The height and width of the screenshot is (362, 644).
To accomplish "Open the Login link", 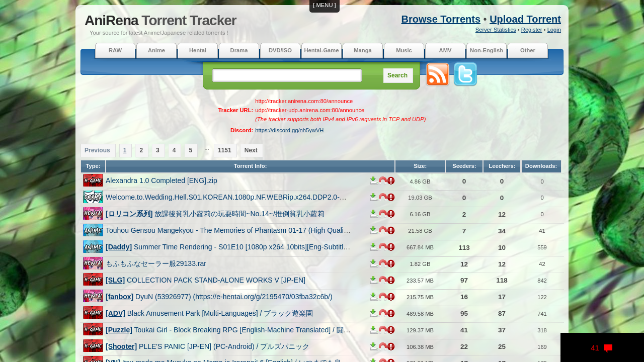I will tap(554, 30).
